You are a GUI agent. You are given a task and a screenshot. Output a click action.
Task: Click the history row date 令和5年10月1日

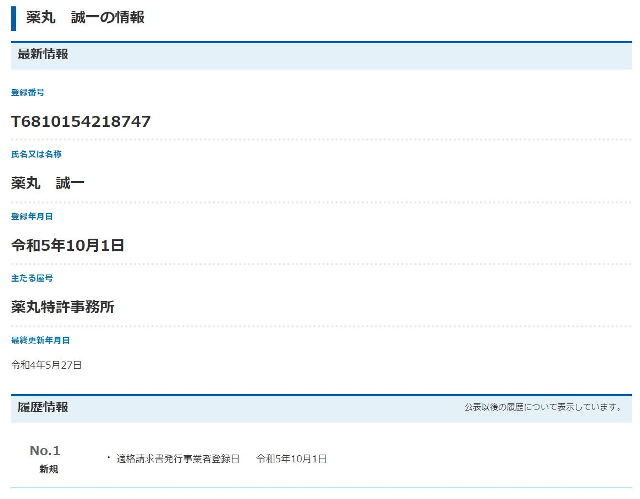coord(291,458)
